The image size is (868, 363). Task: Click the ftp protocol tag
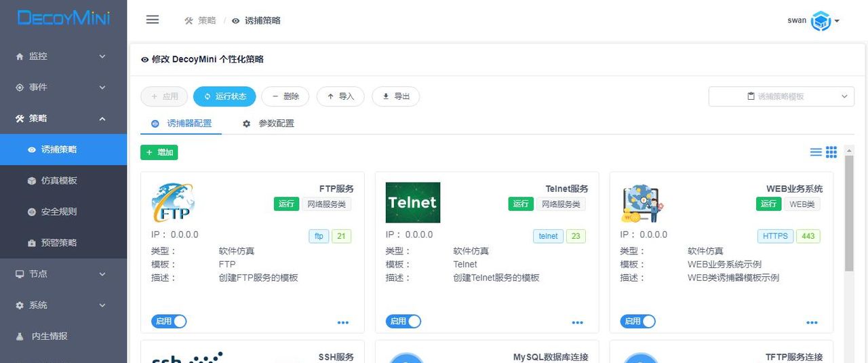point(319,237)
